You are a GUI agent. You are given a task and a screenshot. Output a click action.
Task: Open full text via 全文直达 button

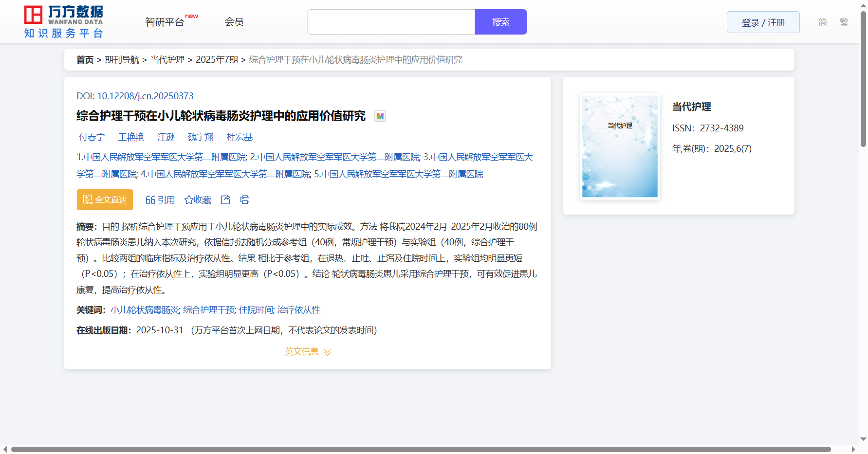point(105,200)
